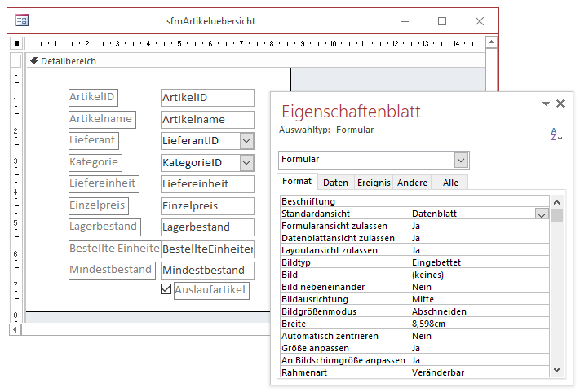Switch to the Daten tab

(x=335, y=183)
